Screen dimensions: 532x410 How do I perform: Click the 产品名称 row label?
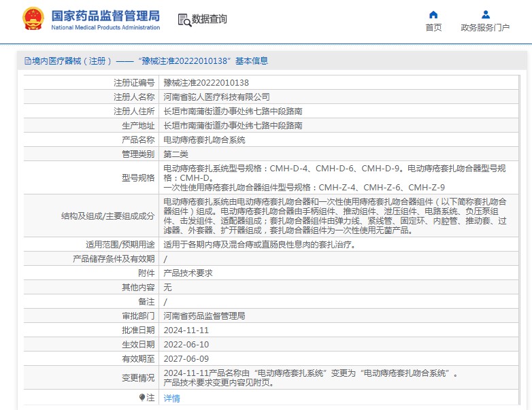pyautogui.click(x=138, y=139)
